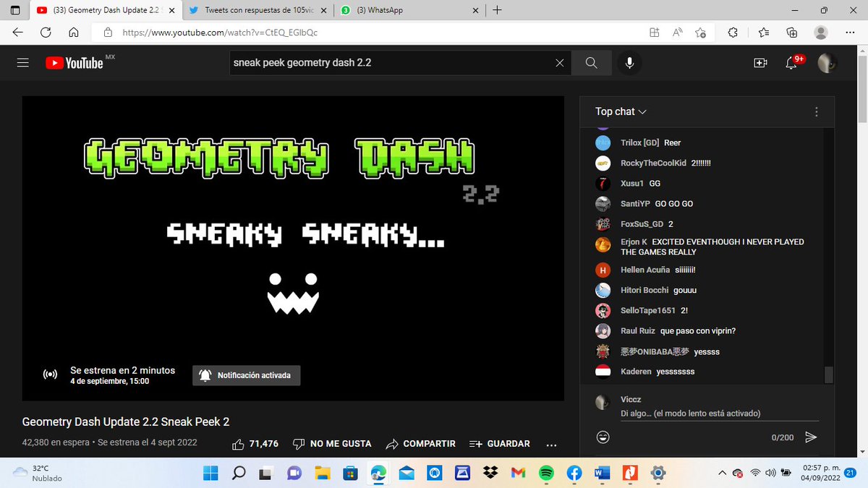
Task: Toggle the Notificación activada reminder
Action: [246, 375]
